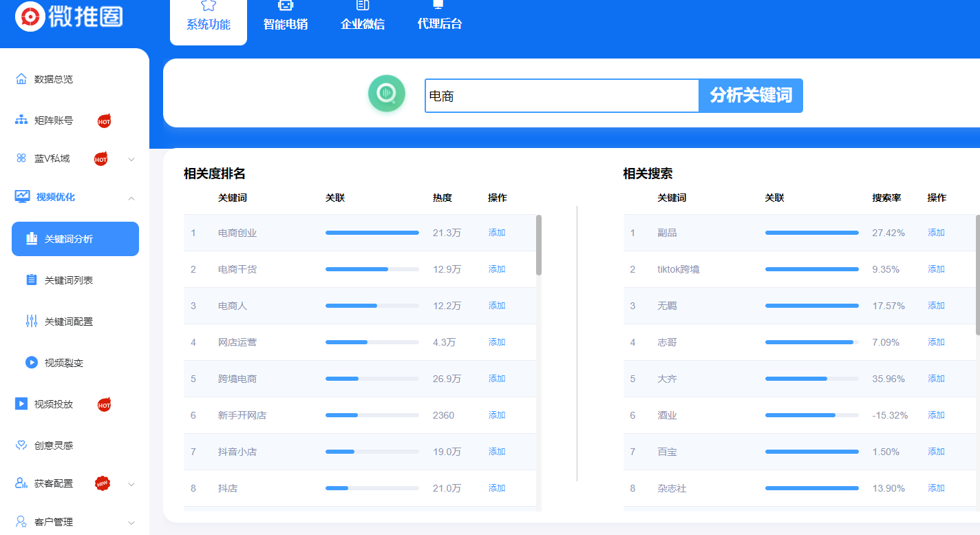Click the 数据总览 home icon

tap(21, 78)
